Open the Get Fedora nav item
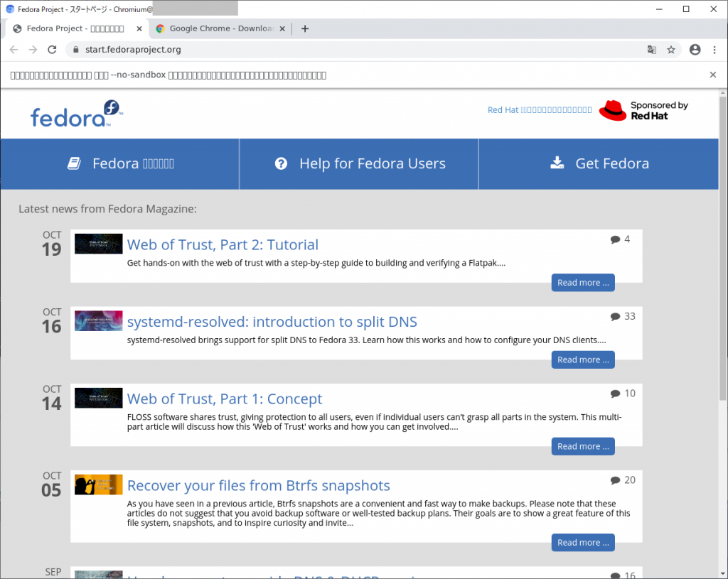 tap(599, 164)
